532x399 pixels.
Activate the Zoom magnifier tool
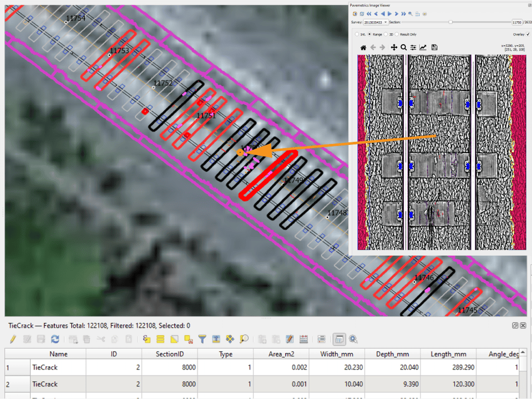coord(404,47)
